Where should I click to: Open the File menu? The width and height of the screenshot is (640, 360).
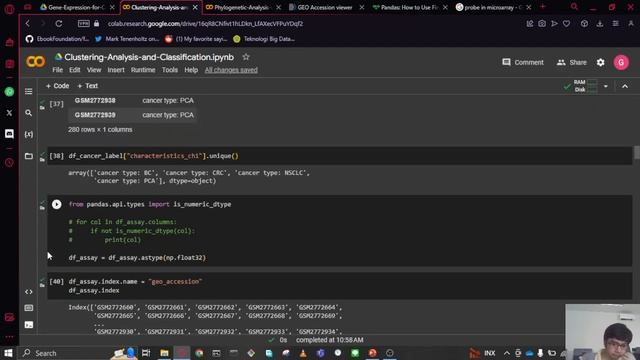pyautogui.click(x=58, y=70)
